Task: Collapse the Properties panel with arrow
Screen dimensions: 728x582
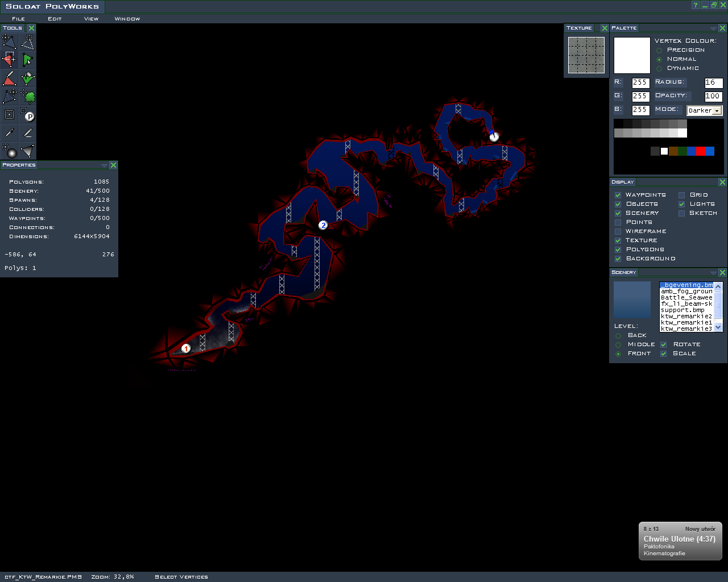Action: (x=104, y=165)
